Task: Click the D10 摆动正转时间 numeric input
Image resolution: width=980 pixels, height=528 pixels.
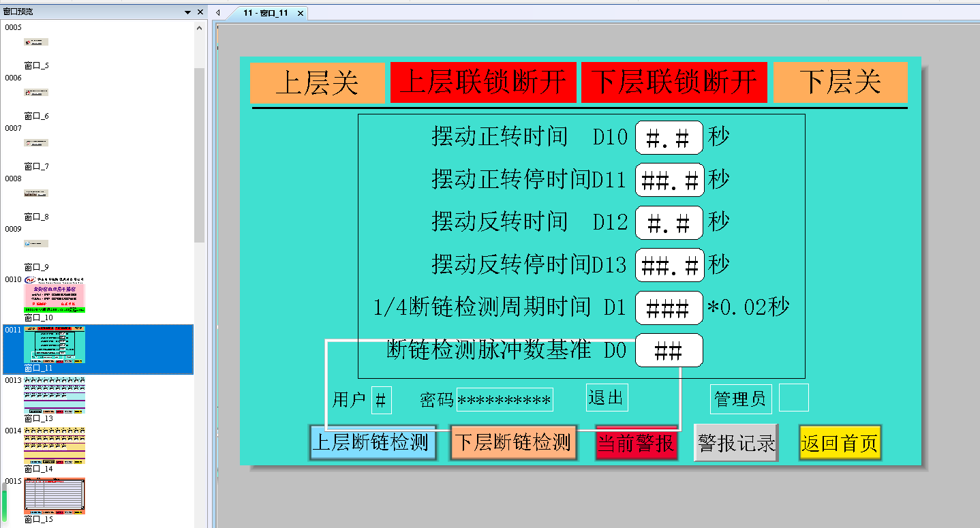Action: coord(669,138)
